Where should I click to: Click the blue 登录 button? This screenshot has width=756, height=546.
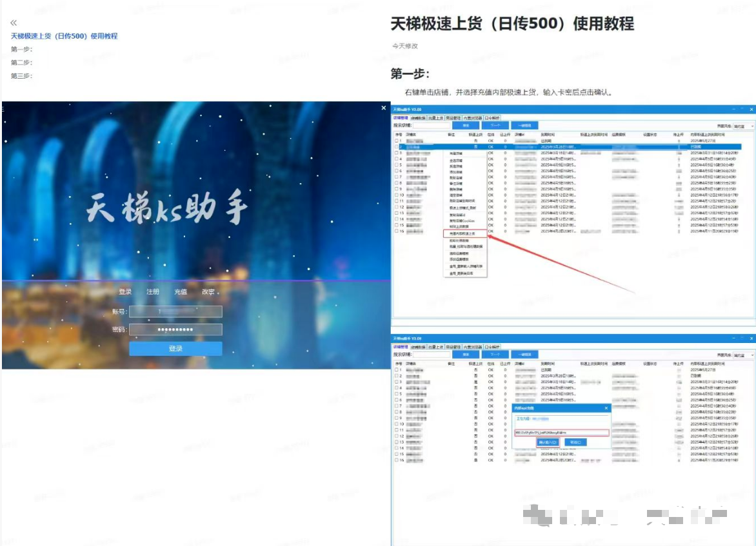tap(175, 349)
